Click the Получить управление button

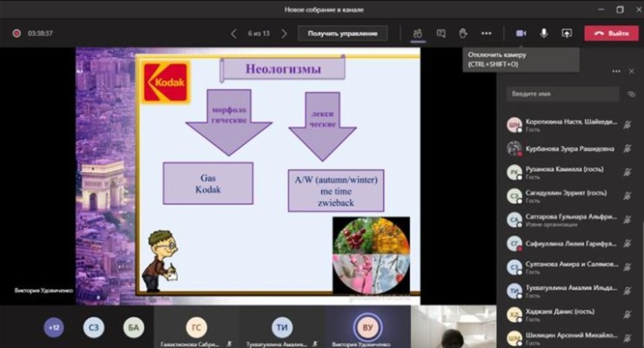[342, 33]
